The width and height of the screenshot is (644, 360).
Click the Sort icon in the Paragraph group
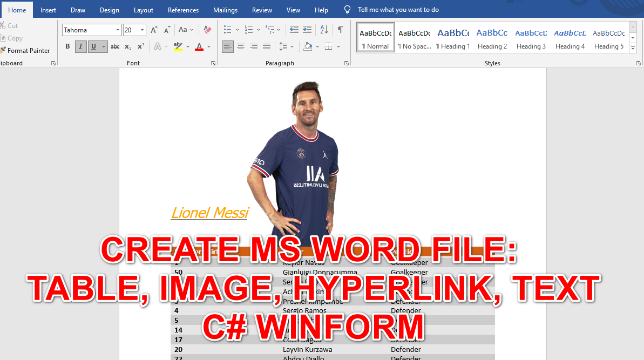click(x=323, y=30)
